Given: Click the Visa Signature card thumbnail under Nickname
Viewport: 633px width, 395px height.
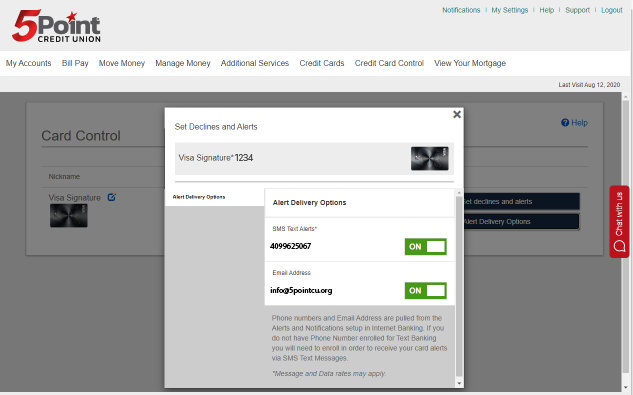Looking at the screenshot, I should 69,215.
